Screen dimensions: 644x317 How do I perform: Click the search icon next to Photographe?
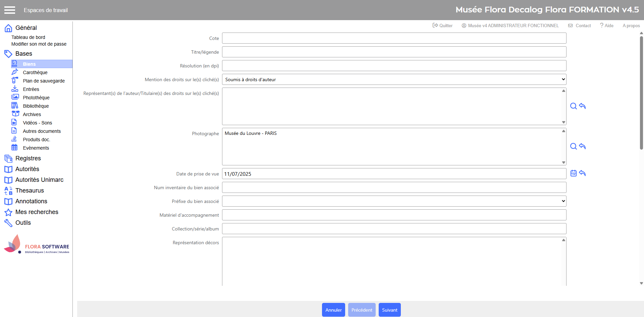573,147
